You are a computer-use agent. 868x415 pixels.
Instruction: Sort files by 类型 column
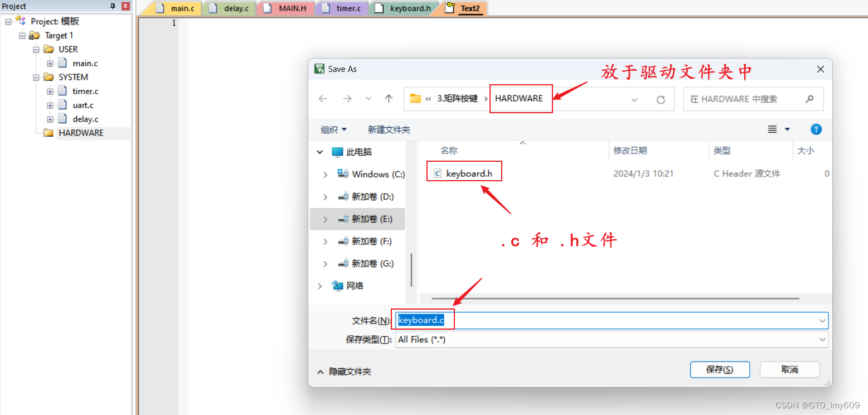[x=722, y=151]
